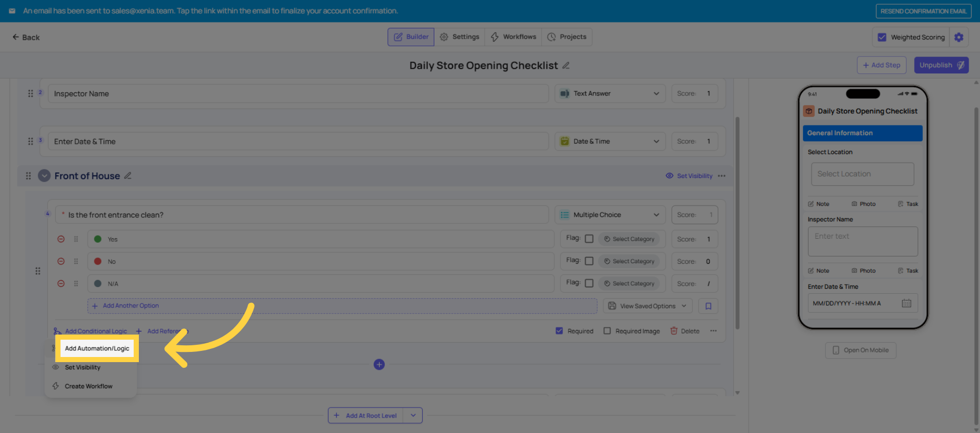
Task: Click the bookmark save options icon
Action: point(708,306)
